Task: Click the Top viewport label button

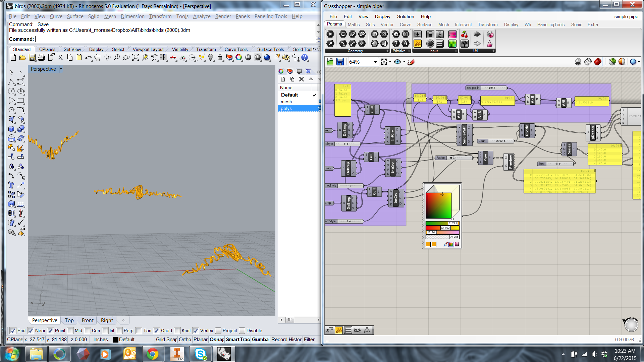Action: coord(69,320)
